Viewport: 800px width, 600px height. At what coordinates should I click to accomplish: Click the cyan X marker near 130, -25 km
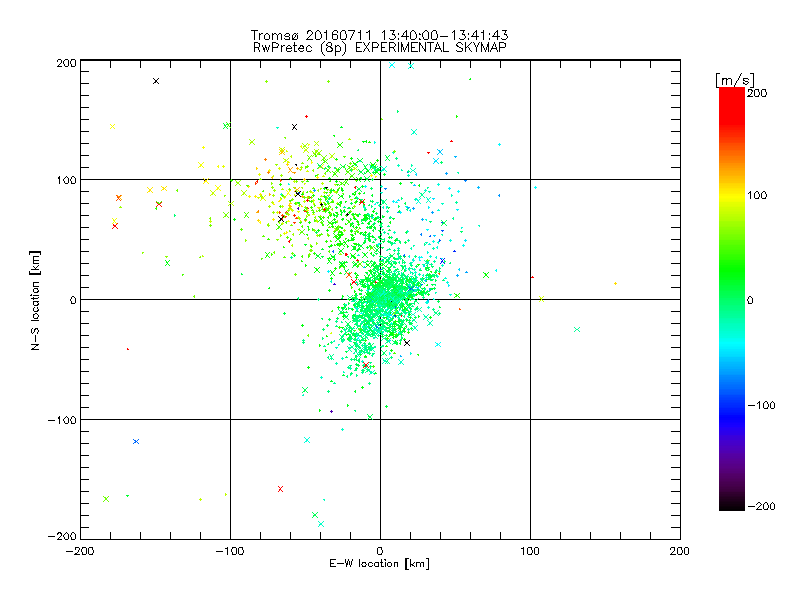(577, 330)
